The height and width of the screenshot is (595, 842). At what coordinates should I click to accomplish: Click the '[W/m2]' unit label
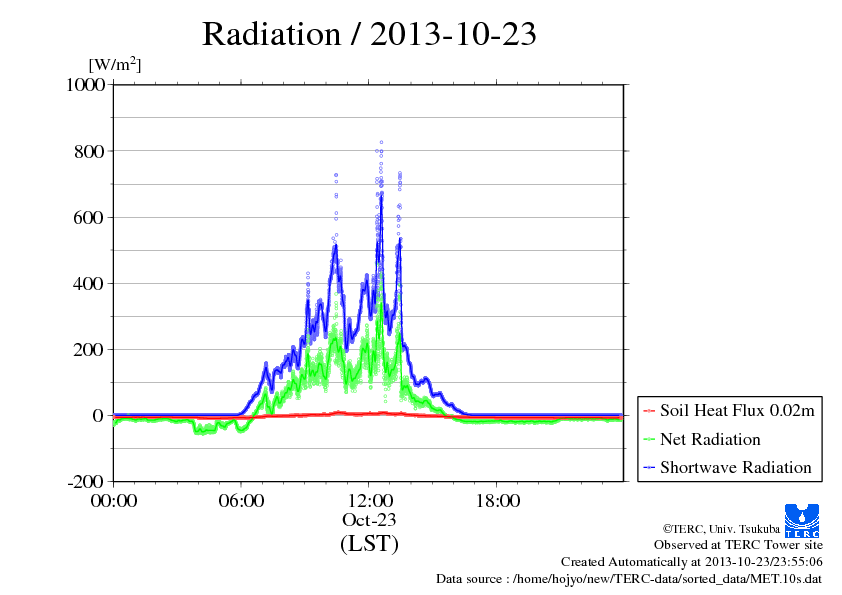tap(115, 64)
